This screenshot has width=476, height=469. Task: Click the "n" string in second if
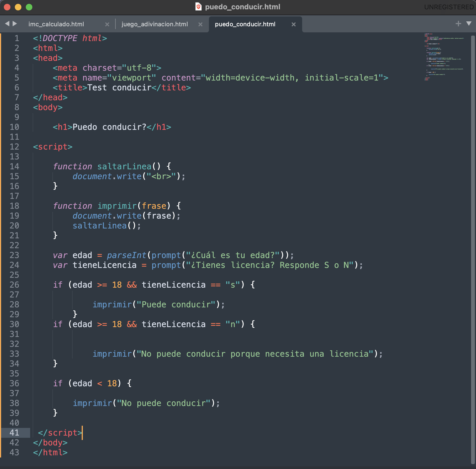click(233, 324)
